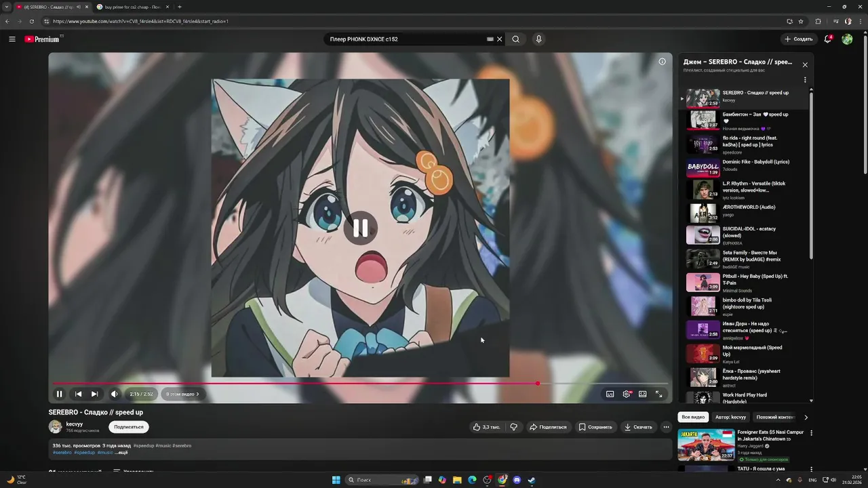Expand the 'В этом видео' chapters chip
Viewport: 868px width, 488px height.
click(x=183, y=394)
